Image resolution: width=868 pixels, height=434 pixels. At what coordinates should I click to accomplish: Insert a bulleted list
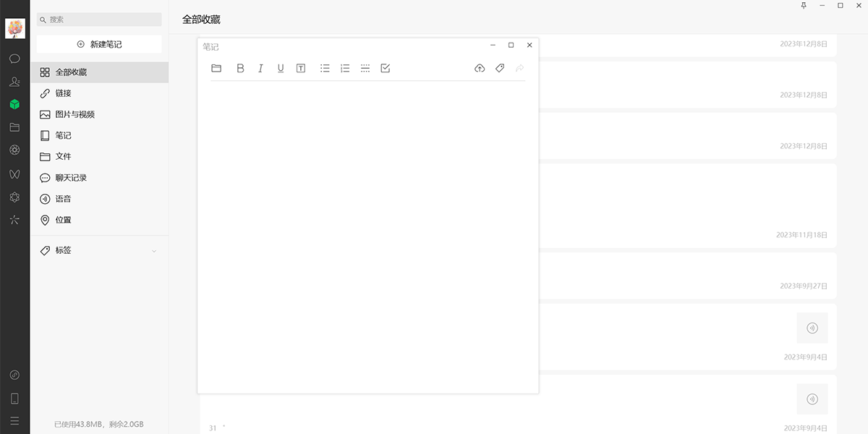(x=325, y=68)
